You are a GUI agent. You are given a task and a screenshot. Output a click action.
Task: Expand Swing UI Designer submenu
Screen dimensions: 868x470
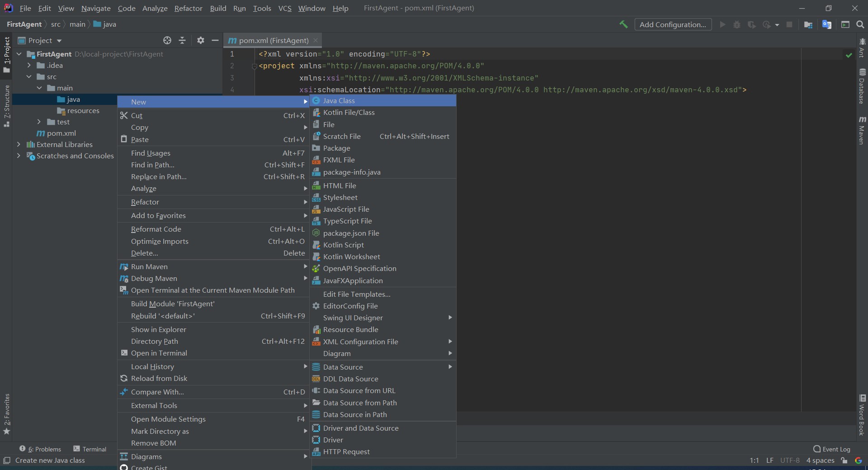(383, 318)
